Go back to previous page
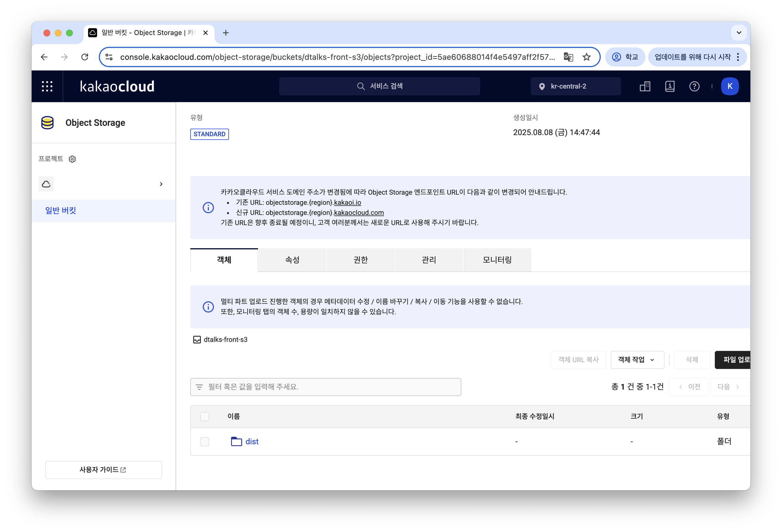782x532 pixels. tap(44, 57)
